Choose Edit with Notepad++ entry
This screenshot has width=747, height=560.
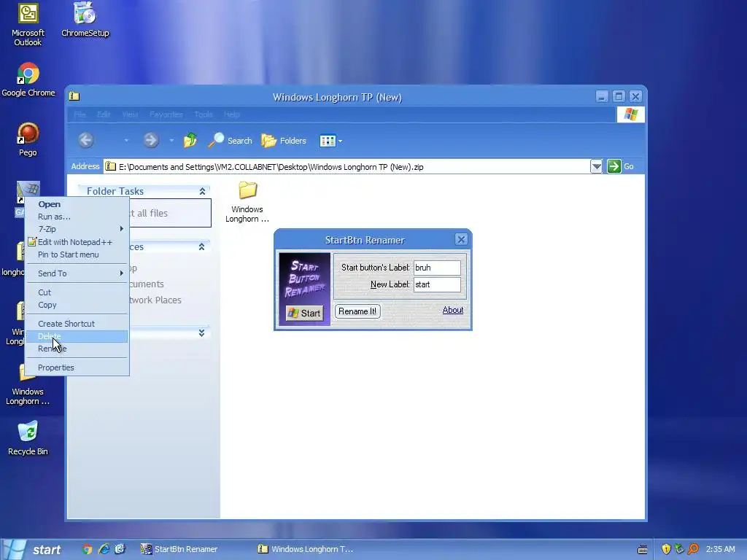tap(77, 242)
